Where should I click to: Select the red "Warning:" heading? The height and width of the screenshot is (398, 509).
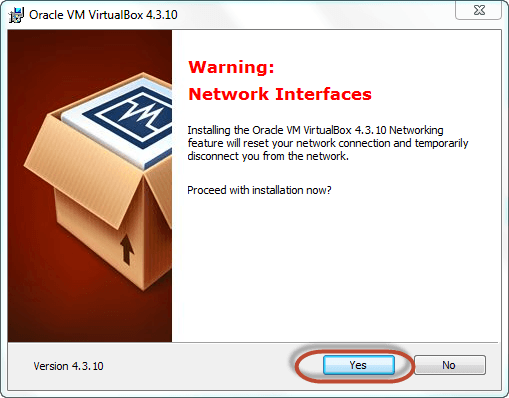pyautogui.click(x=231, y=67)
